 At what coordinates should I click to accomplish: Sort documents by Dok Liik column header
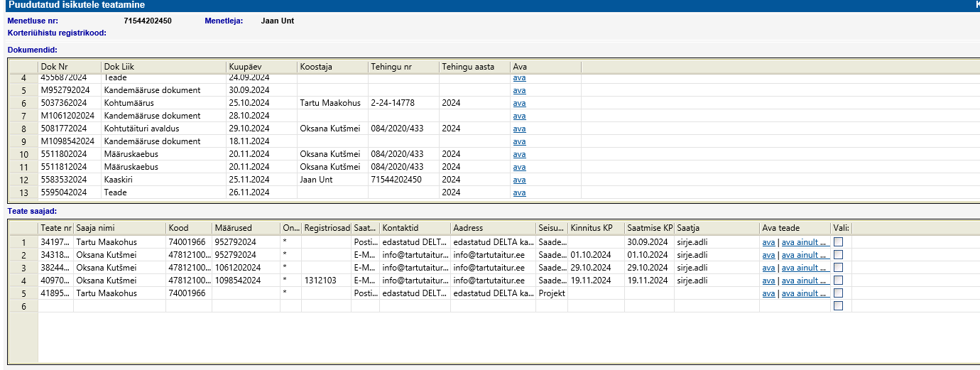[x=163, y=66]
